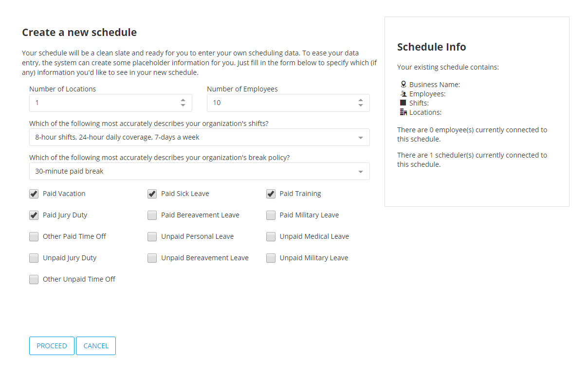The image size is (588, 375).
Task: Open the organization's shifts dropdown
Action: coord(199,137)
